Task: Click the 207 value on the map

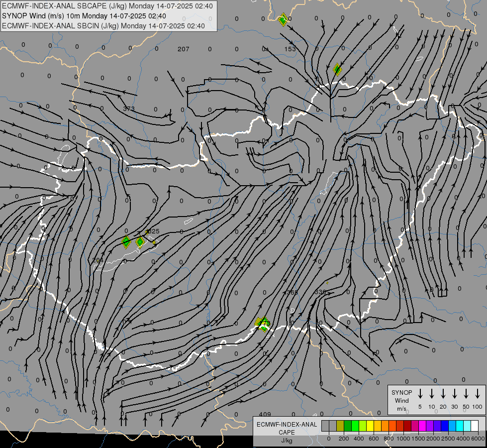Action: tap(183, 49)
